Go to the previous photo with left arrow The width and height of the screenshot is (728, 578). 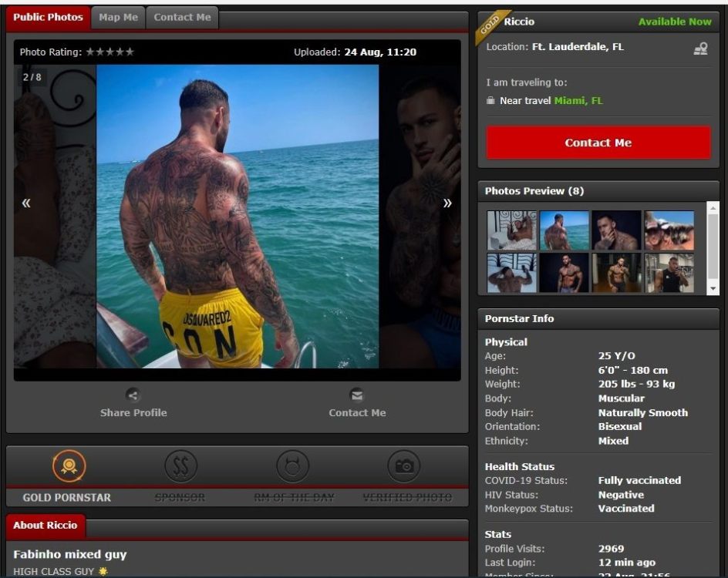(26, 203)
